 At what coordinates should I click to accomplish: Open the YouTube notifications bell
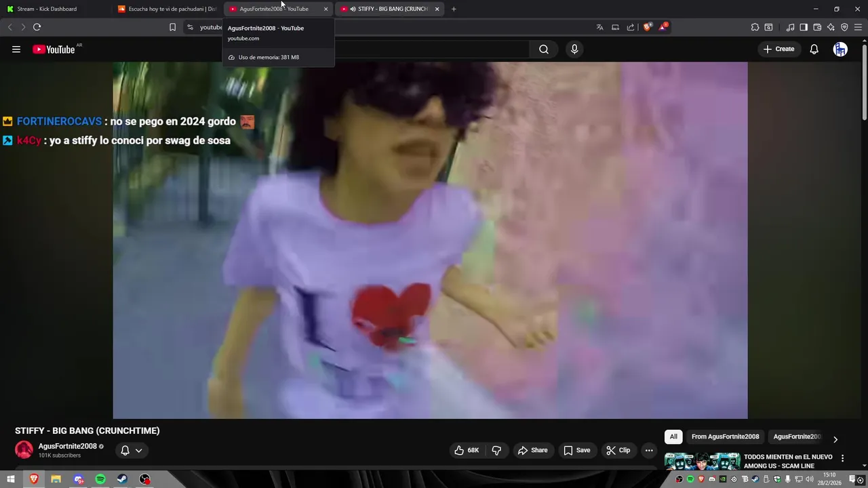[x=814, y=49]
